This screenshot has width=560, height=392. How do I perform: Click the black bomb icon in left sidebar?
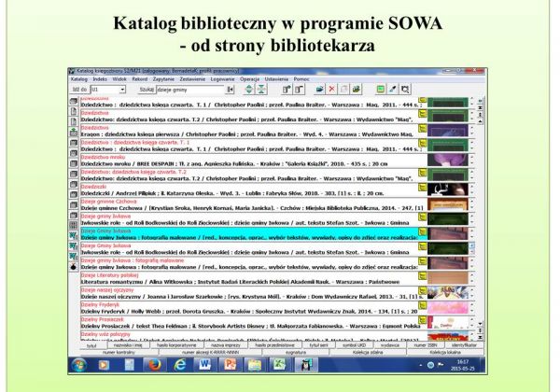pos(74,267)
